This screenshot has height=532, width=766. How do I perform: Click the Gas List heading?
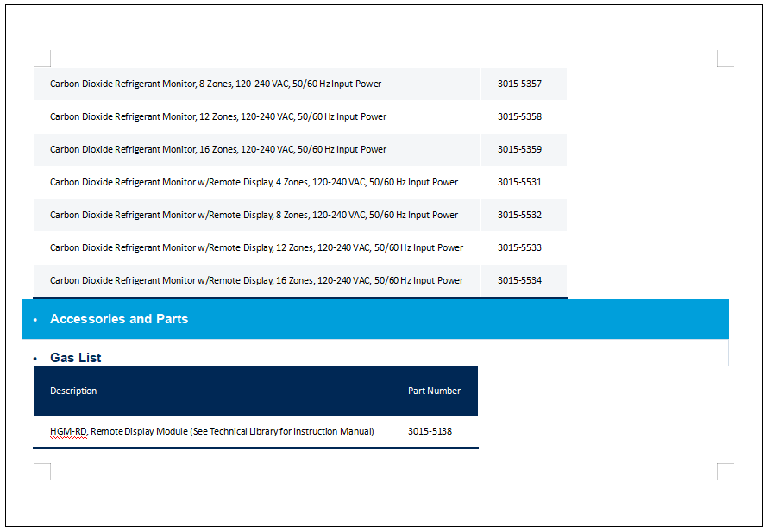point(75,358)
